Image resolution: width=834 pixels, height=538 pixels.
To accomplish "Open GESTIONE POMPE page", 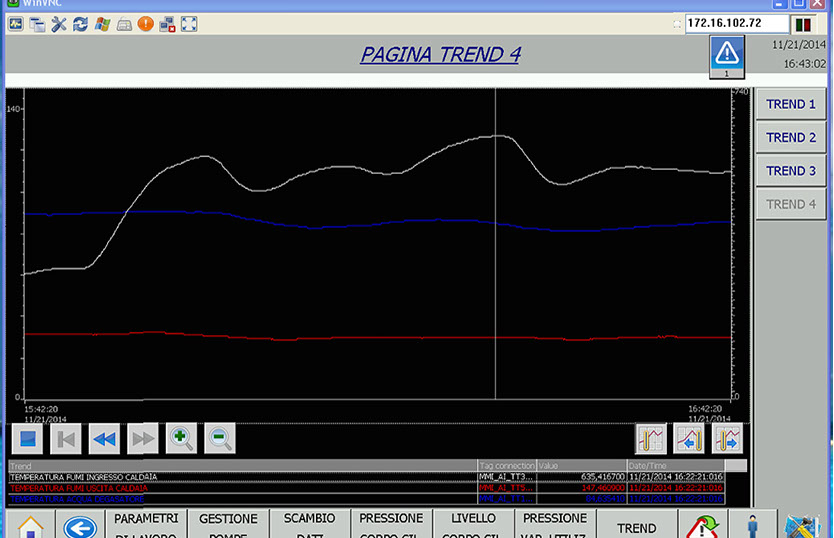I will pyautogui.click(x=228, y=525).
